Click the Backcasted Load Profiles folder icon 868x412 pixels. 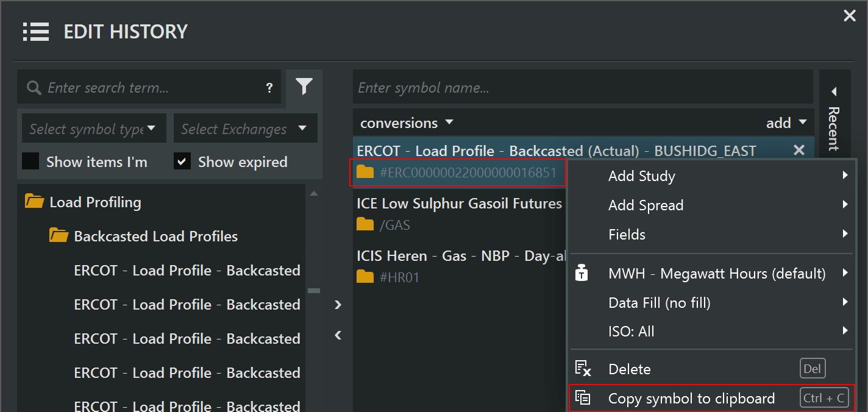coord(59,236)
